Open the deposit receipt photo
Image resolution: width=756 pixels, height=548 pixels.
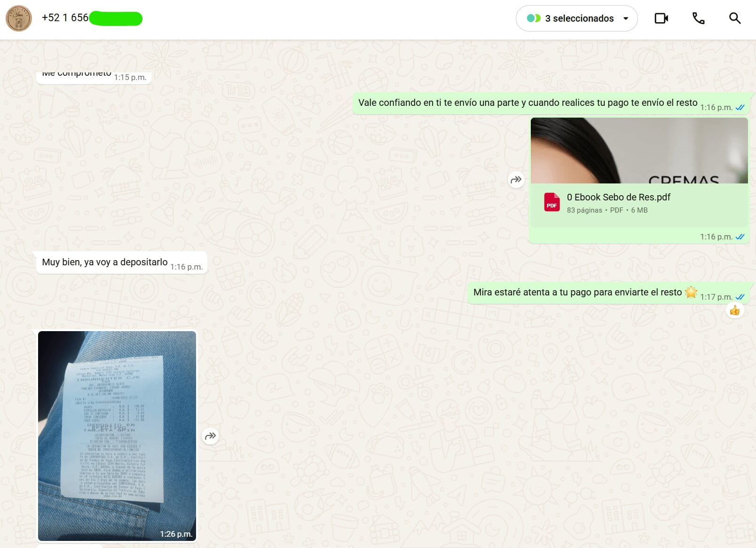(x=117, y=436)
